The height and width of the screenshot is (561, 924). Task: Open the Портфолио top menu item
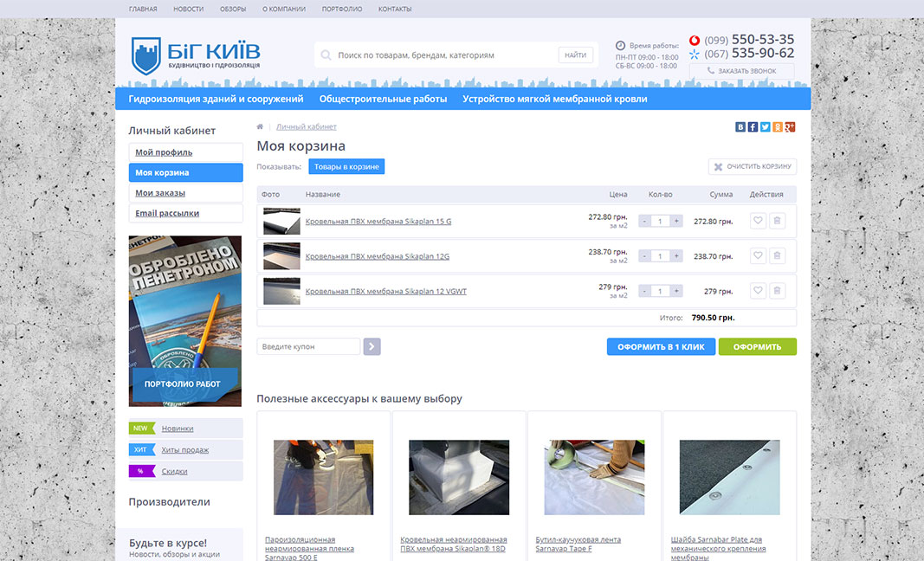(x=342, y=9)
